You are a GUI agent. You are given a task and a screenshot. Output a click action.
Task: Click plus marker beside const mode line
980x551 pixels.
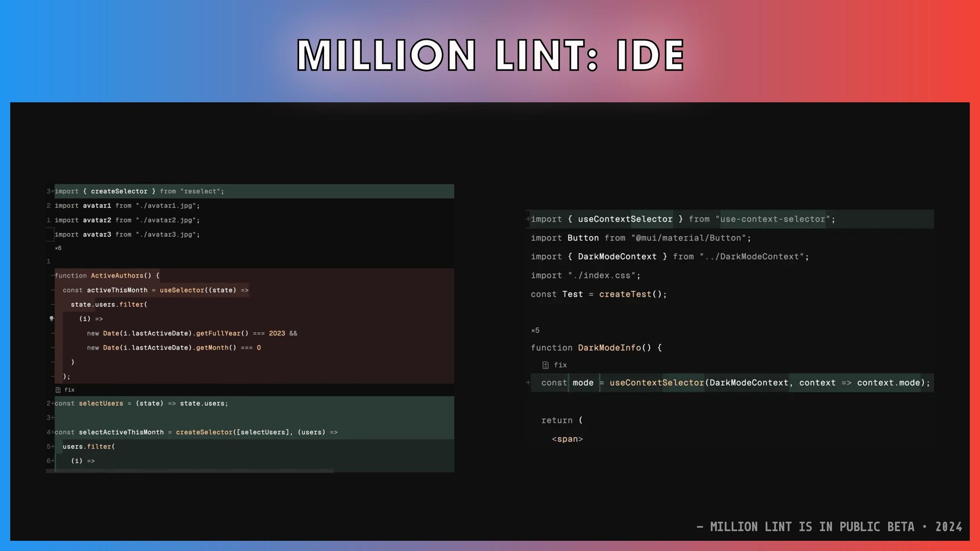[x=528, y=383]
